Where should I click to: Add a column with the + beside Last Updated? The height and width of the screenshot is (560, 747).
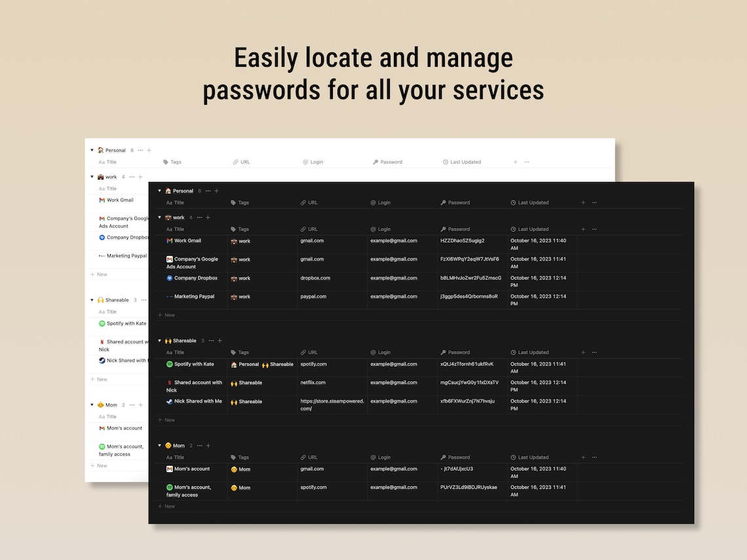click(x=583, y=202)
